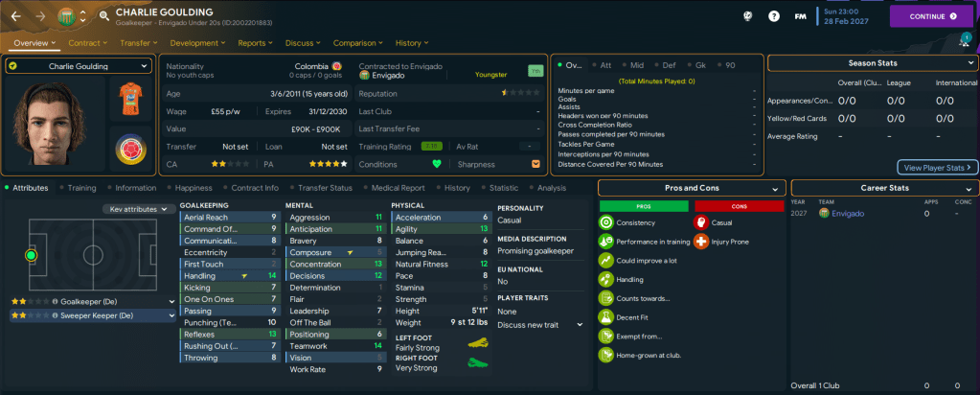980x395 pixels.
Task: Click the goalkeeper position dot on pitch
Action: coord(32,256)
